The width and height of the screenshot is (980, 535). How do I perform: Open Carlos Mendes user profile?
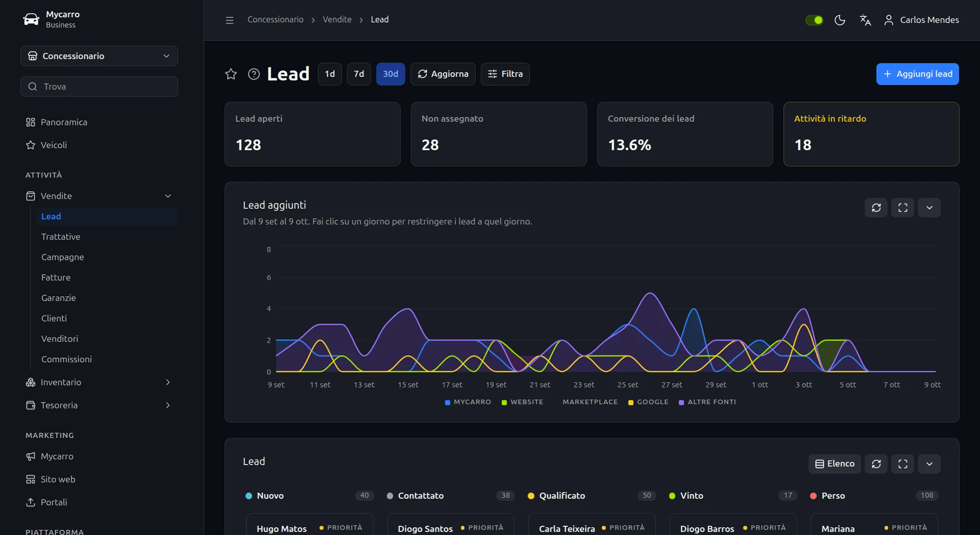click(x=921, y=20)
